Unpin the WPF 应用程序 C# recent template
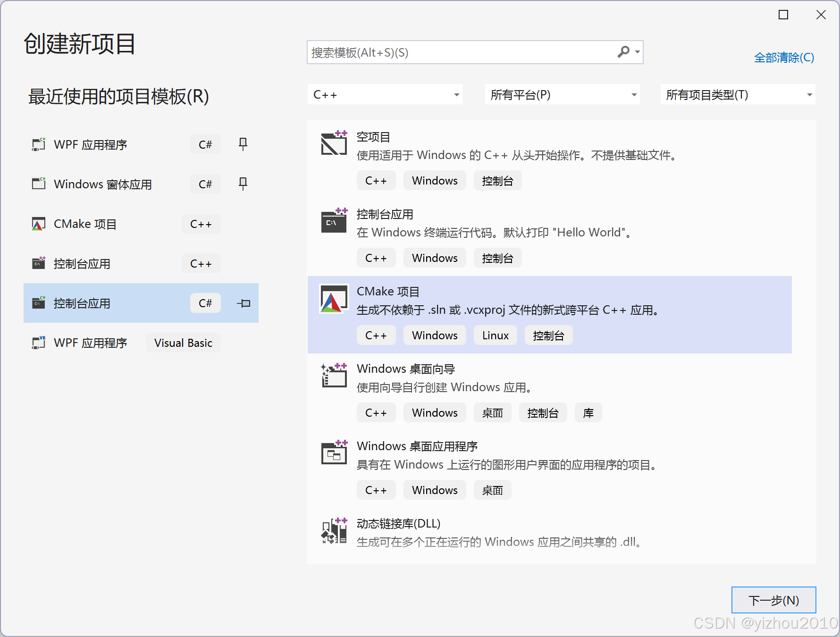The image size is (840, 637). click(243, 144)
